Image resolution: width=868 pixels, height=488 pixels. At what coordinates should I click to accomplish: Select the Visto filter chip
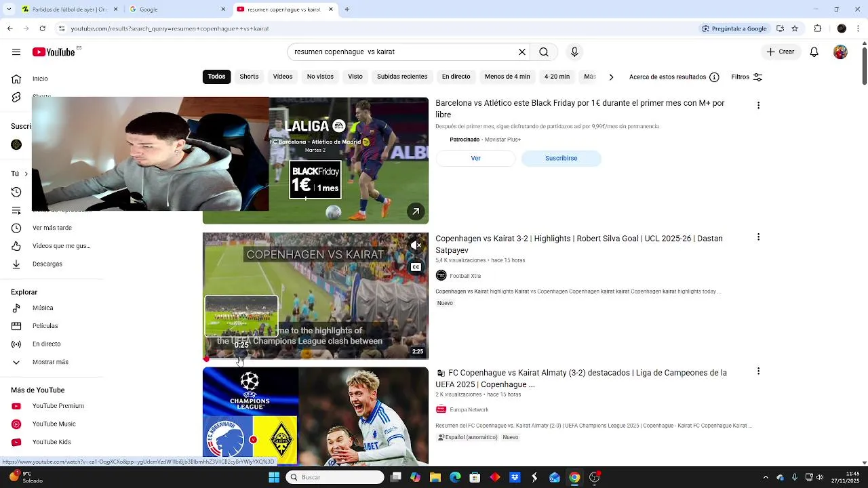(355, 77)
